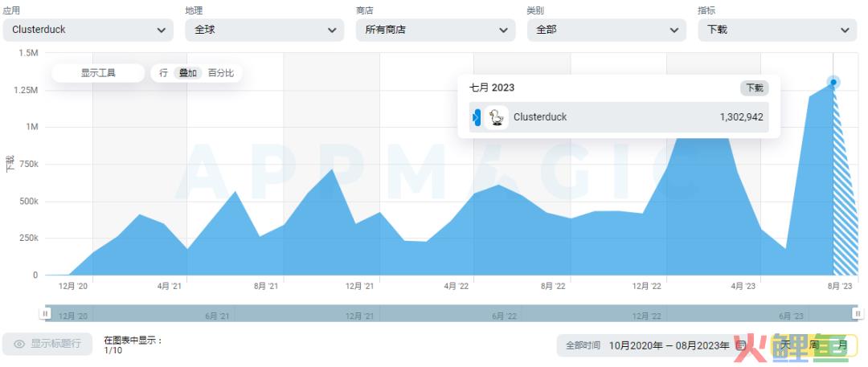This screenshot has height=367, width=868.
Task: Select 周 granularity
Action: click(x=813, y=345)
